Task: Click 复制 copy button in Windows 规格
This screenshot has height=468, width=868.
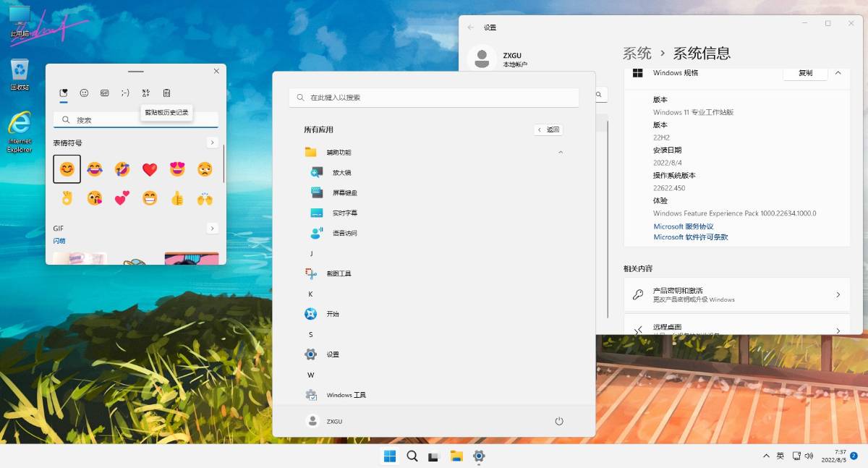Action: coord(805,73)
